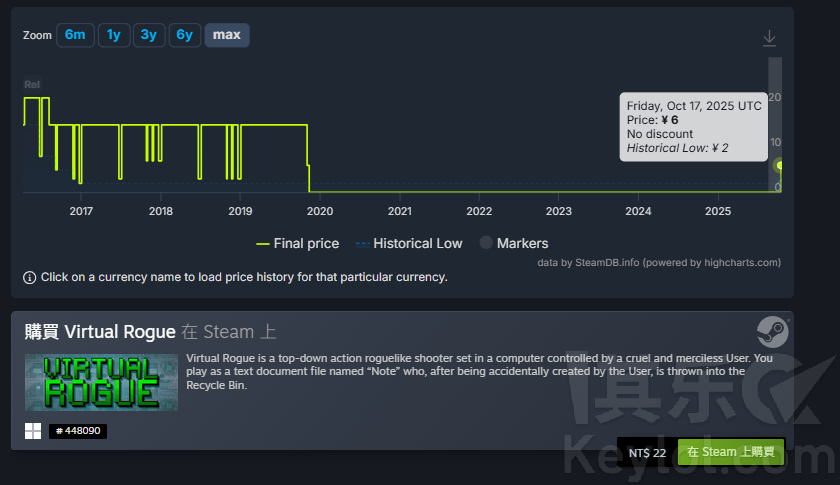Select the max zoom range
Screen dimensions: 840x485
(227, 35)
